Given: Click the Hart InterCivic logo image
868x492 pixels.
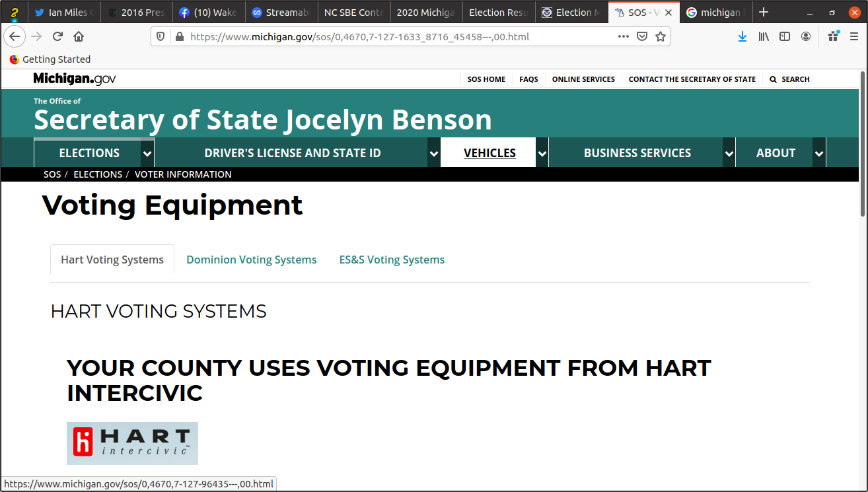Looking at the screenshot, I should click(x=132, y=443).
